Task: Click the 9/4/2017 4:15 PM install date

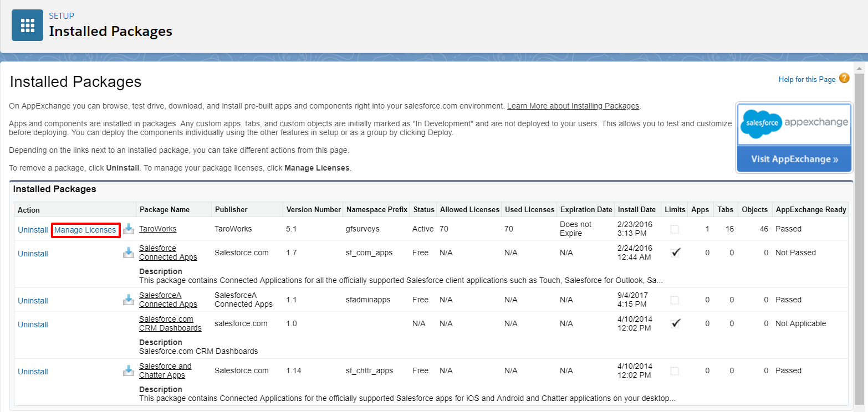Action: [633, 300]
